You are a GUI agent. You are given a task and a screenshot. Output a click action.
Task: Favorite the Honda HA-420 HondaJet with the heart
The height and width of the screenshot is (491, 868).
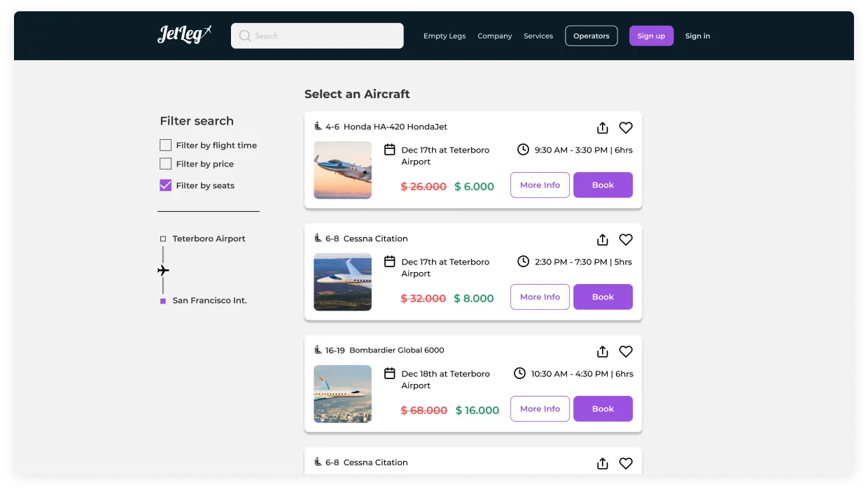tap(626, 128)
